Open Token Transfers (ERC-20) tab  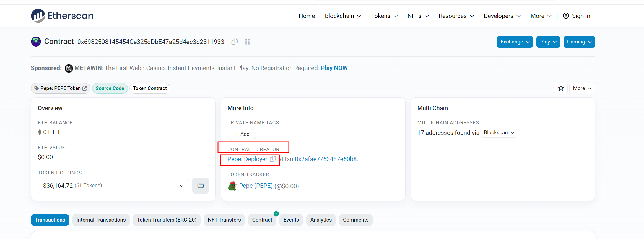coord(167,220)
